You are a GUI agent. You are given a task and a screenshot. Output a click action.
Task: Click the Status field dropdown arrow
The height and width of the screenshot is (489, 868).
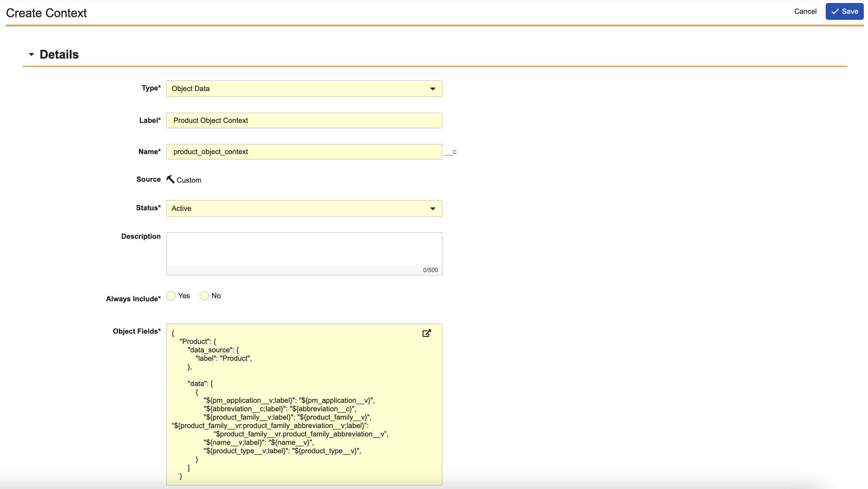pyautogui.click(x=433, y=208)
